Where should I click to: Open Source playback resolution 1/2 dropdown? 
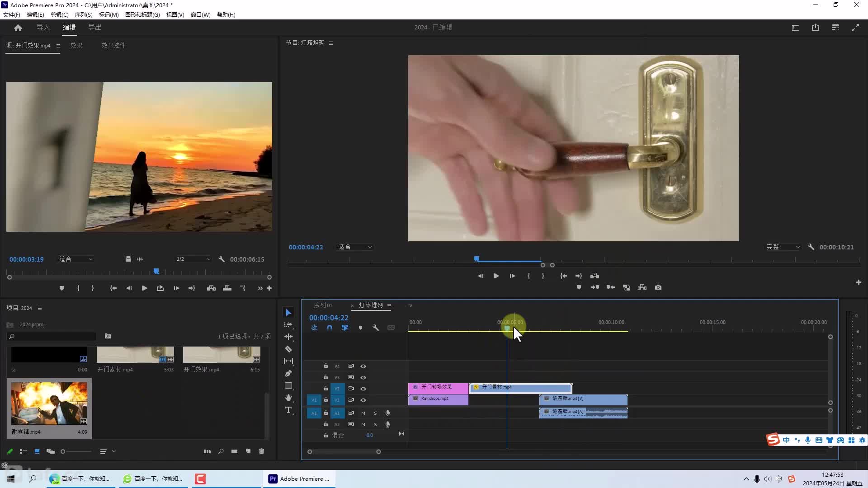pos(193,259)
